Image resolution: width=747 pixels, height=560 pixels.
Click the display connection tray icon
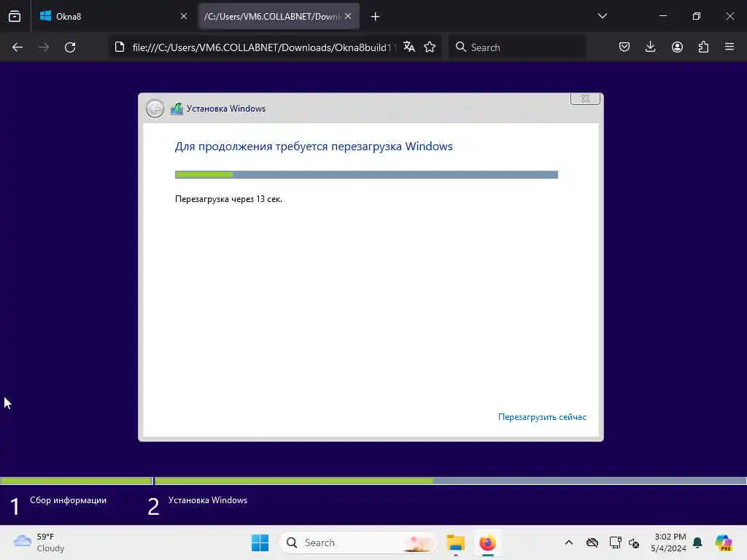point(615,542)
